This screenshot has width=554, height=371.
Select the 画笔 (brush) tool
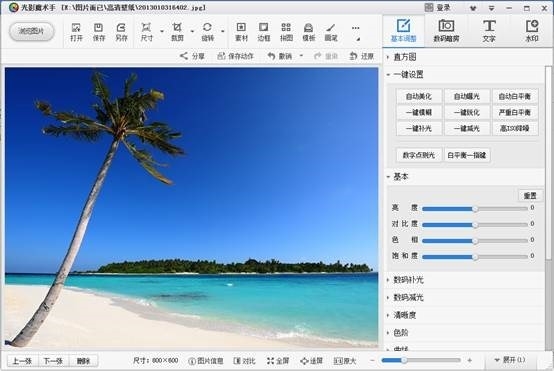click(x=331, y=32)
